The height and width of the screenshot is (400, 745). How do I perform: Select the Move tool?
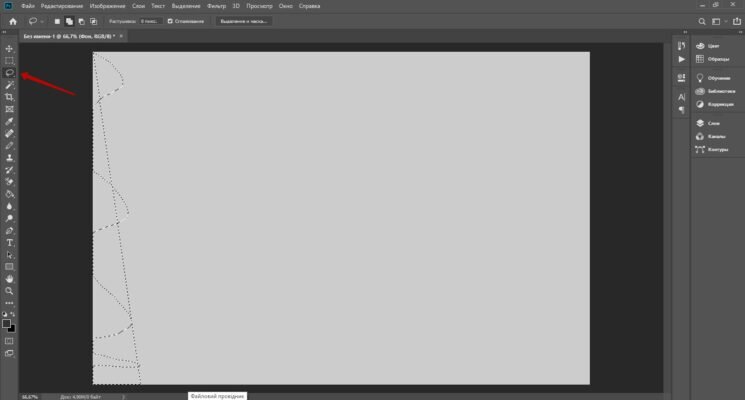pos(9,48)
